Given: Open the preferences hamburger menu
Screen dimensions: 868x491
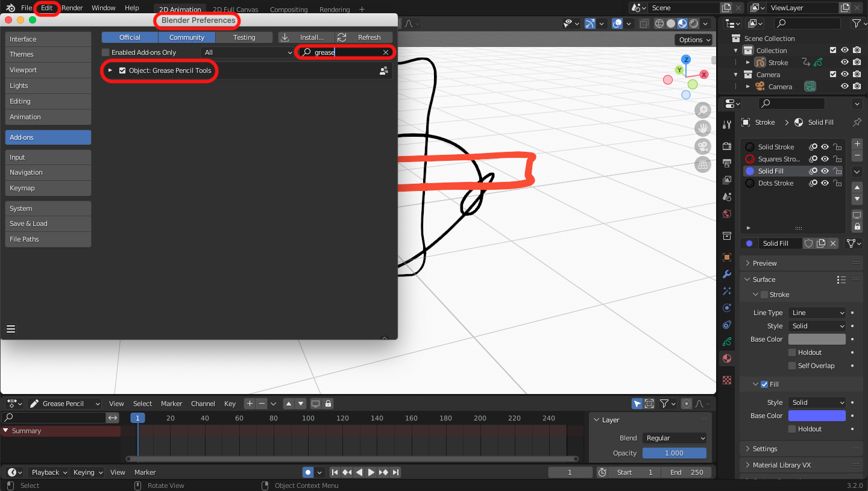Looking at the screenshot, I should pos(11,329).
